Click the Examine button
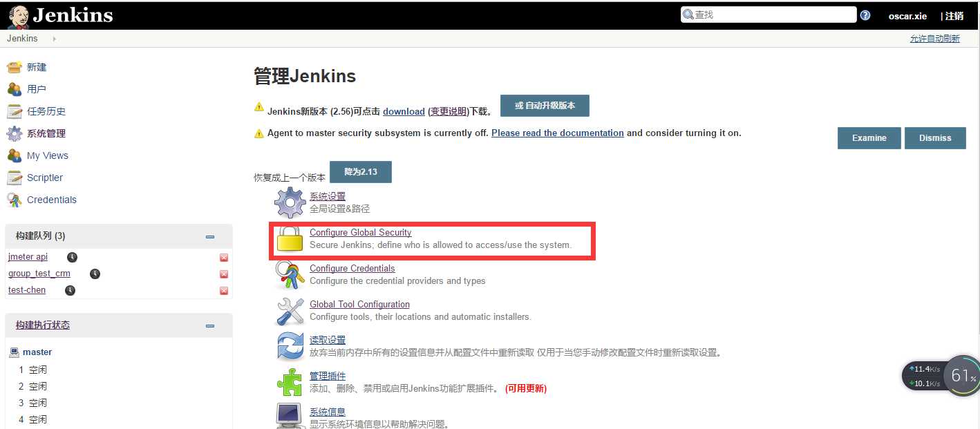 click(869, 138)
